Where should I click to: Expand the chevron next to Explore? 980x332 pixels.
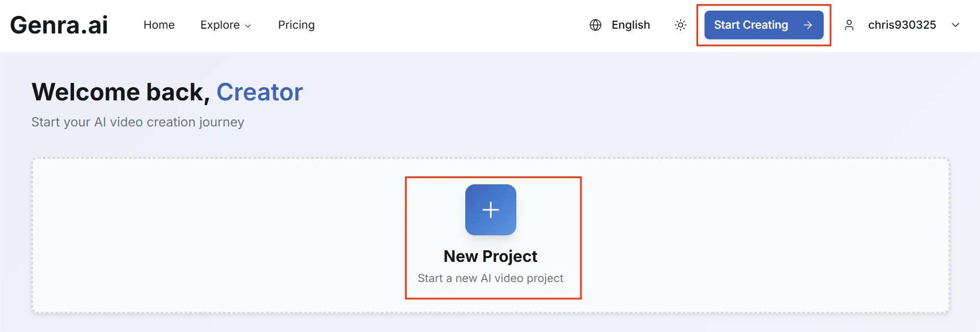pos(248,25)
